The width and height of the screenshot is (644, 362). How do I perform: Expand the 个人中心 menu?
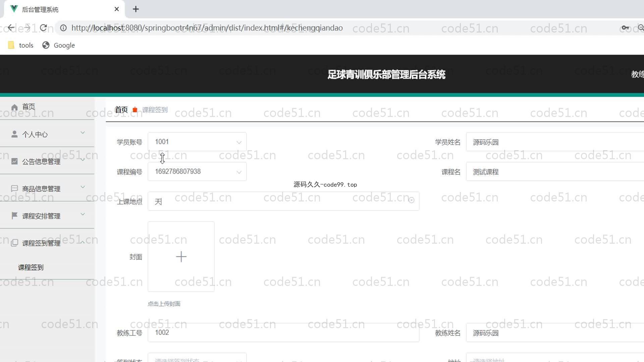click(x=47, y=134)
